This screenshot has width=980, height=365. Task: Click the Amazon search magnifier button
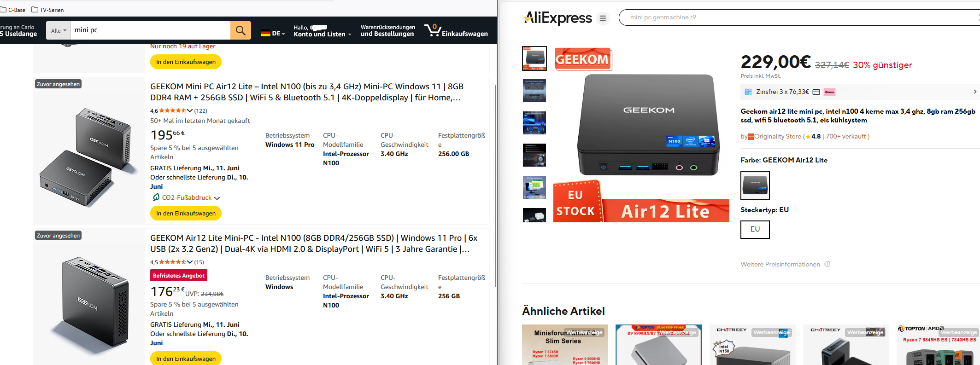pyautogui.click(x=241, y=30)
